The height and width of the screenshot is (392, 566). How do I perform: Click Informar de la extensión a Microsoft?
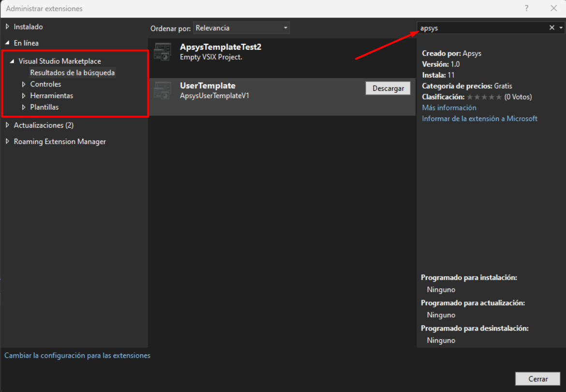[x=479, y=118]
